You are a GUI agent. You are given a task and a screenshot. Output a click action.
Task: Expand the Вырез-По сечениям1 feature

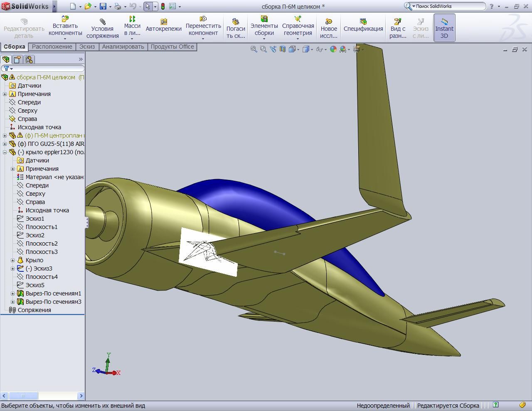pyautogui.click(x=13, y=293)
